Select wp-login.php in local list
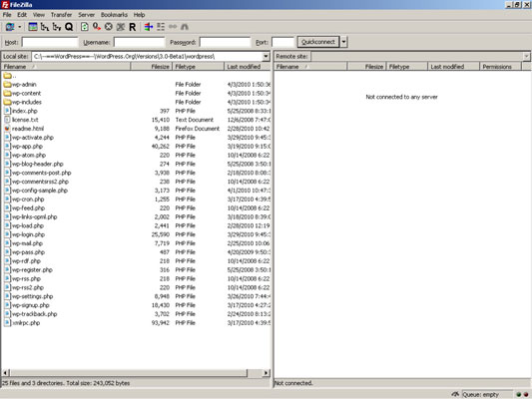The width and height of the screenshot is (532, 399). pyautogui.click(x=29, y=234)
